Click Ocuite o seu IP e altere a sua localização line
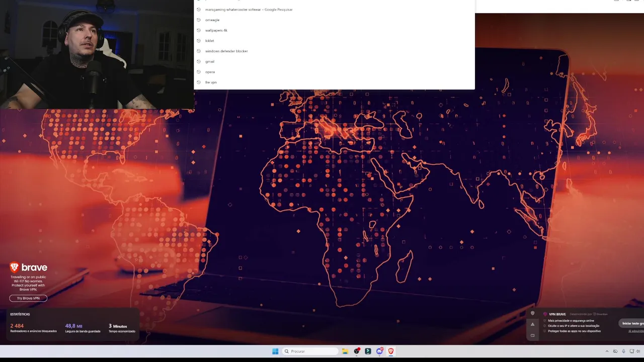The image size is (644, 362). [574, 326]
